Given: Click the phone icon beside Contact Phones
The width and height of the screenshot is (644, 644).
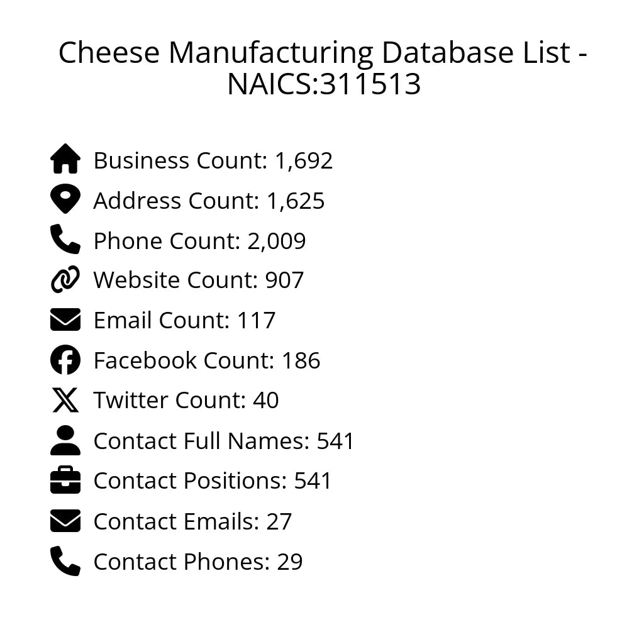Looking at the screenshot, I should 65,561.
